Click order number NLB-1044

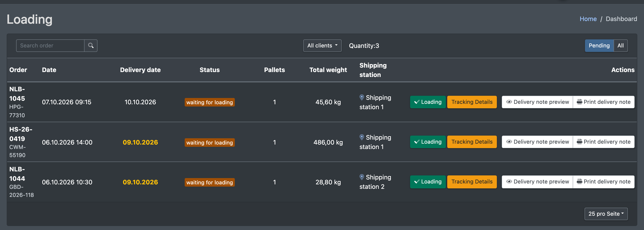pos(17,174)
